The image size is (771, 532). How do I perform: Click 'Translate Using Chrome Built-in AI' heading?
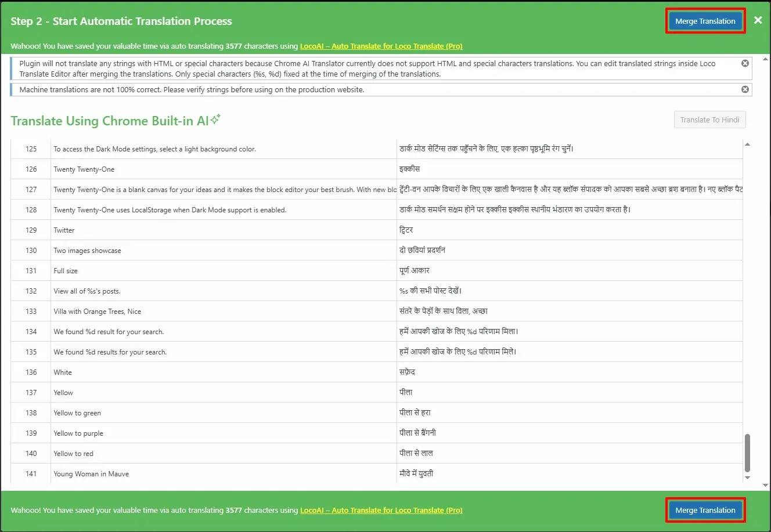[x=110, y=121]
